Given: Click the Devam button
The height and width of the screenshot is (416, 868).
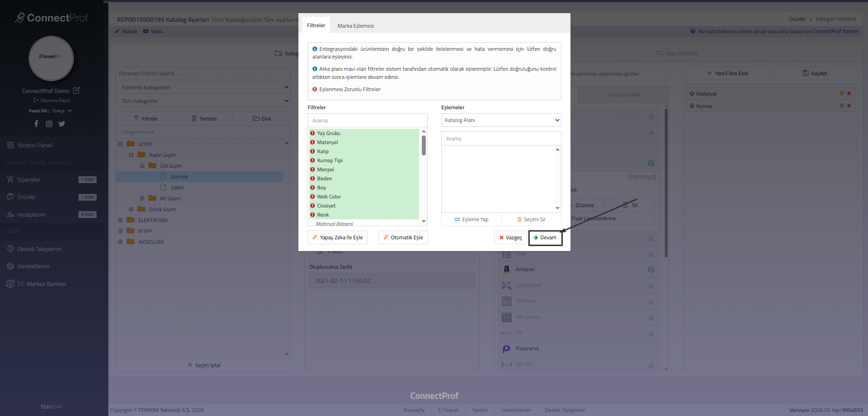Looking at the screenshot, I should point(545,237).
